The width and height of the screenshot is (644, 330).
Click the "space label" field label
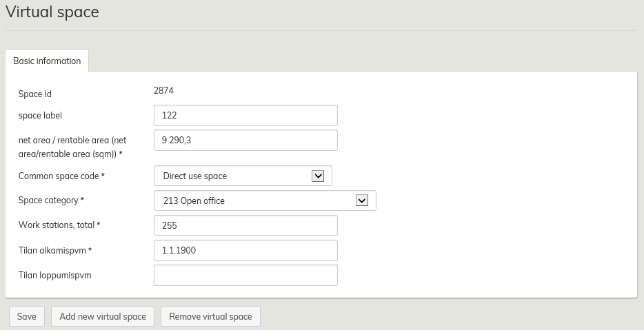click(x=40, y=116)
